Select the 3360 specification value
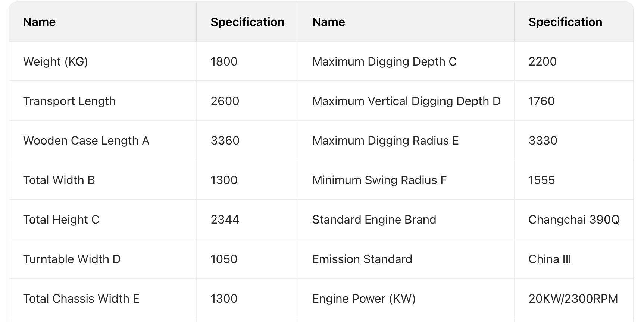 225,141
